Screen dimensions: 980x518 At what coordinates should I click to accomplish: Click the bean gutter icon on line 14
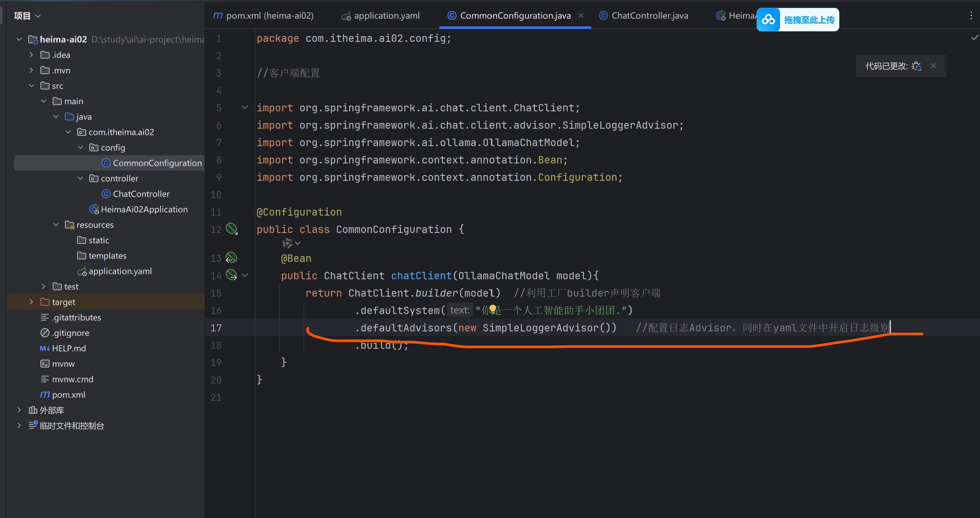[x=231, y=275]
